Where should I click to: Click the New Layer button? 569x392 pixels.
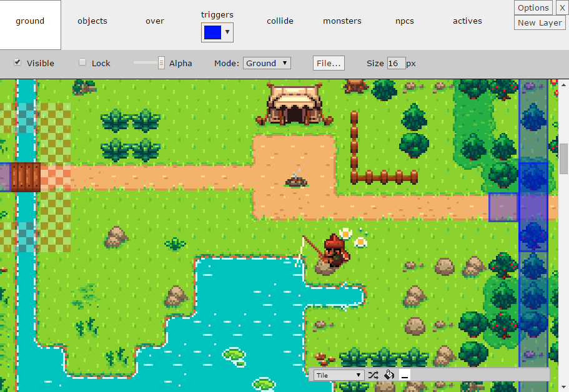(x=540, y=23)
